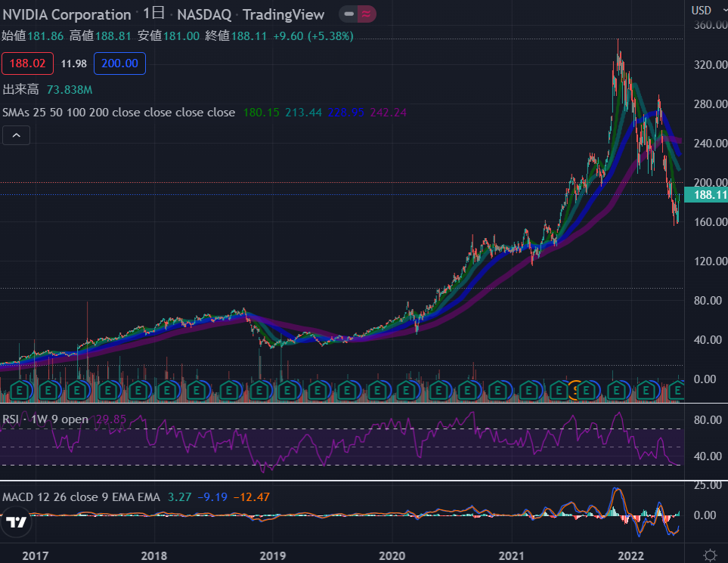Toggle the pink wave data-delay indicator

tap(367, 14)
